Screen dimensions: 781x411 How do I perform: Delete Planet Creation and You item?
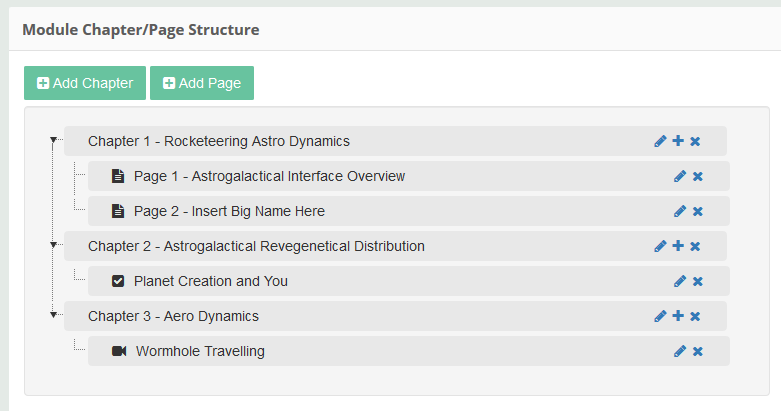pyautogui.click(x=698, y=281)
